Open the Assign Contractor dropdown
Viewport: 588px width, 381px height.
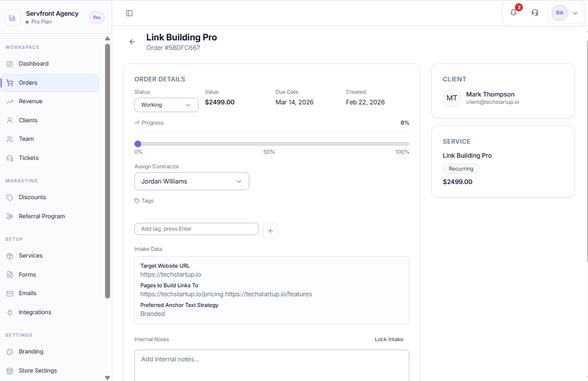click(x=192, y=181)
